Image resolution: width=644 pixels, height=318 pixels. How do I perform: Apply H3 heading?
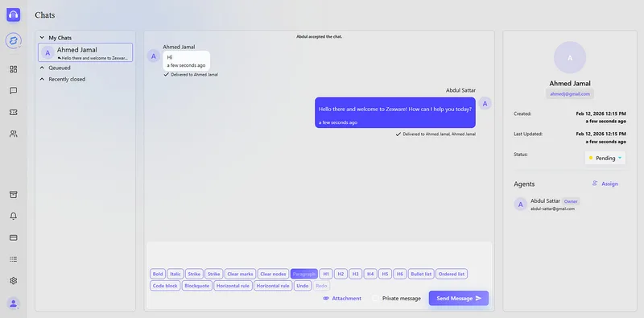click(x=356, y=274)
